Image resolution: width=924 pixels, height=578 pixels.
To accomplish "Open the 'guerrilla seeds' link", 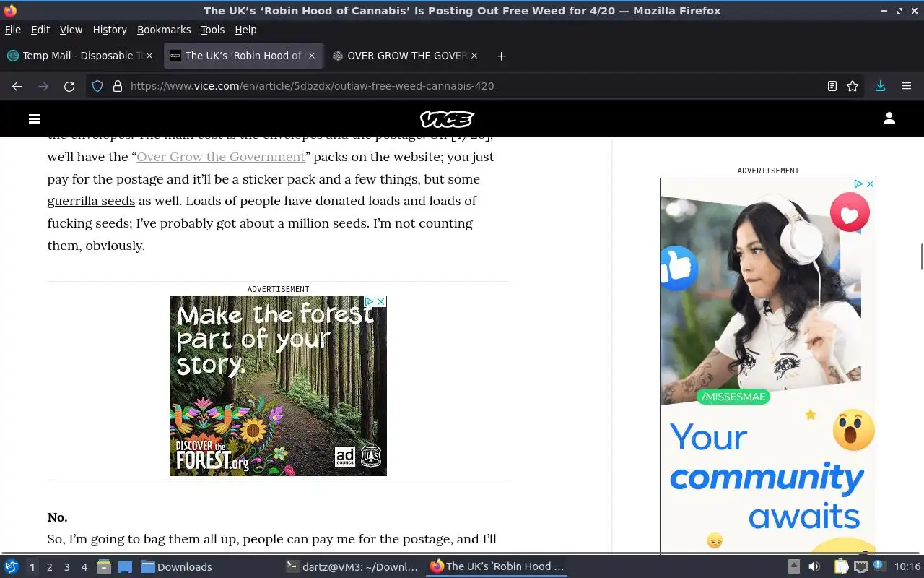I will pyautogui.click(x=91, y=201).
